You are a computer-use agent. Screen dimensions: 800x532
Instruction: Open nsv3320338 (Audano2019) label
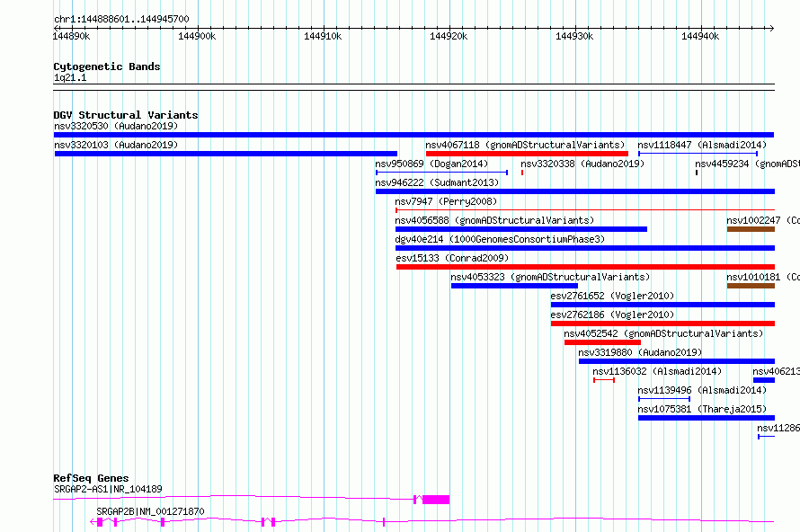pyautogui.click(x=582, y=164)
